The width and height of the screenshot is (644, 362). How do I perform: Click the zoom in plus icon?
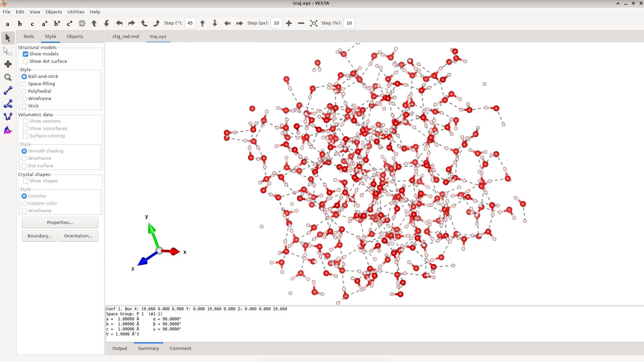coord(289,23)
